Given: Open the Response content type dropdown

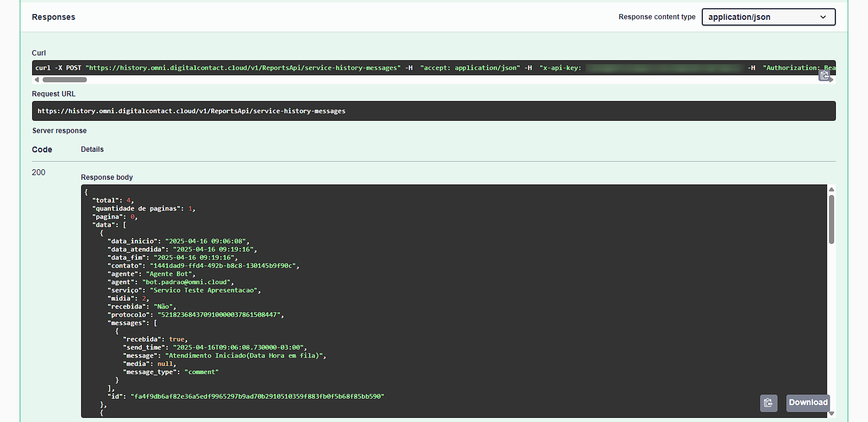Looking at the screenshot, I should 768,17.
